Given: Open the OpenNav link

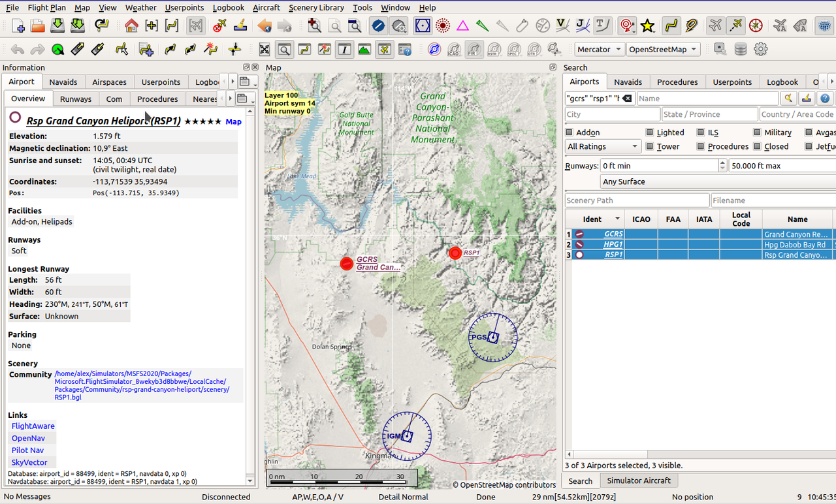Looking at the screenshot, I should click(x=28, y=439).
